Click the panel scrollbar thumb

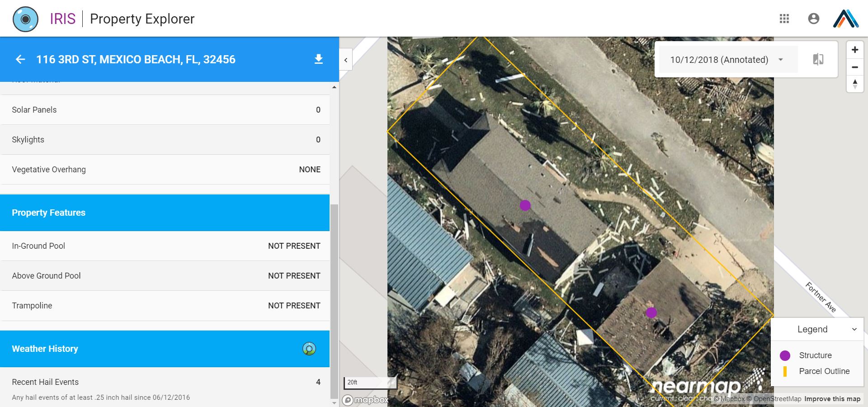pos(334,301)
